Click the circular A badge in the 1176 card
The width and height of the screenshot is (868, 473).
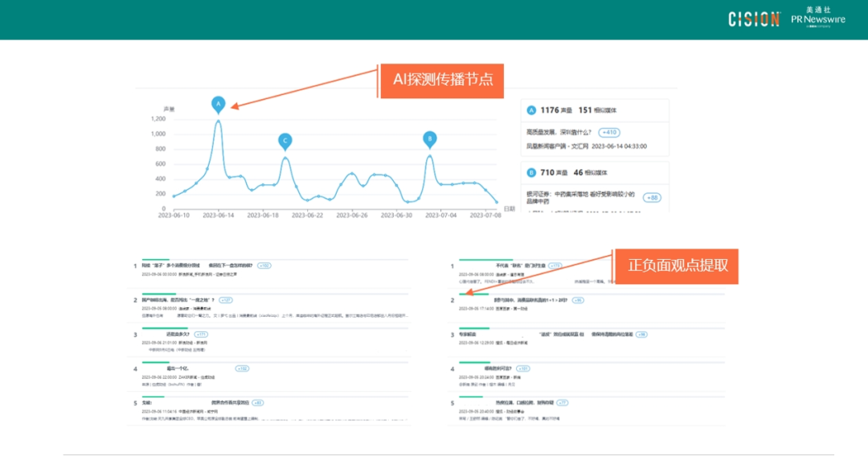tap(531, 110)
